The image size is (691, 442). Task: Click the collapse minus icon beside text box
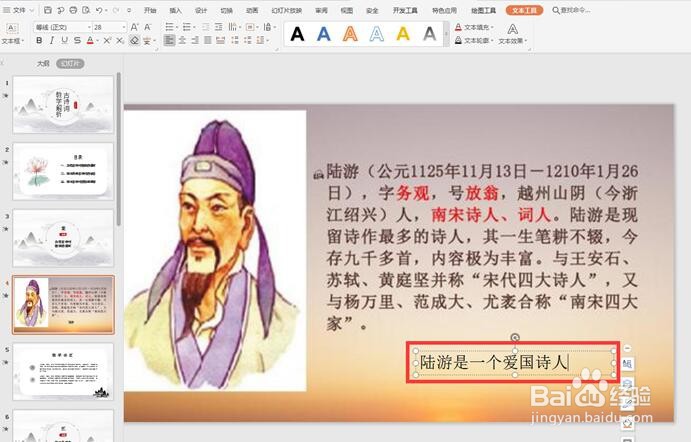coord(627,349)
